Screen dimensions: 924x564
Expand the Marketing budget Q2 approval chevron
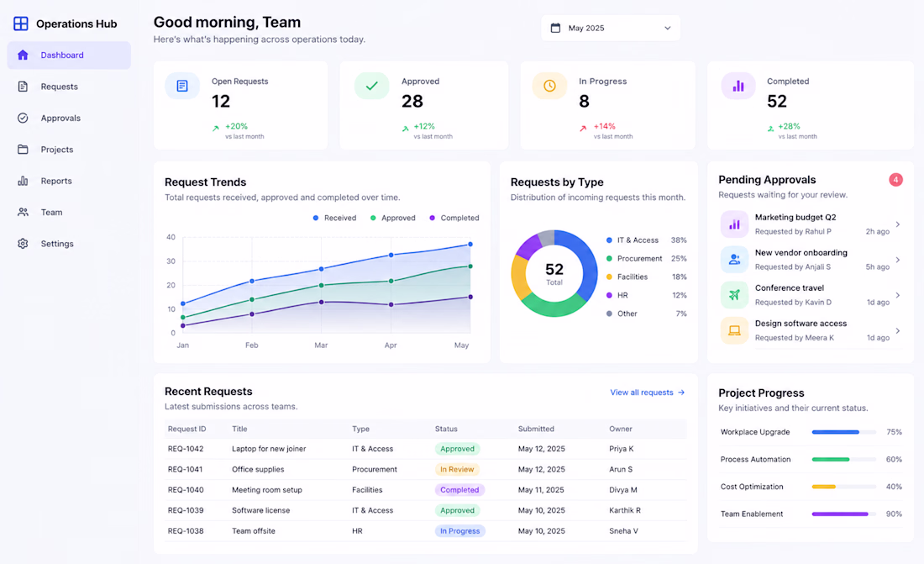(x=897, y=224)
